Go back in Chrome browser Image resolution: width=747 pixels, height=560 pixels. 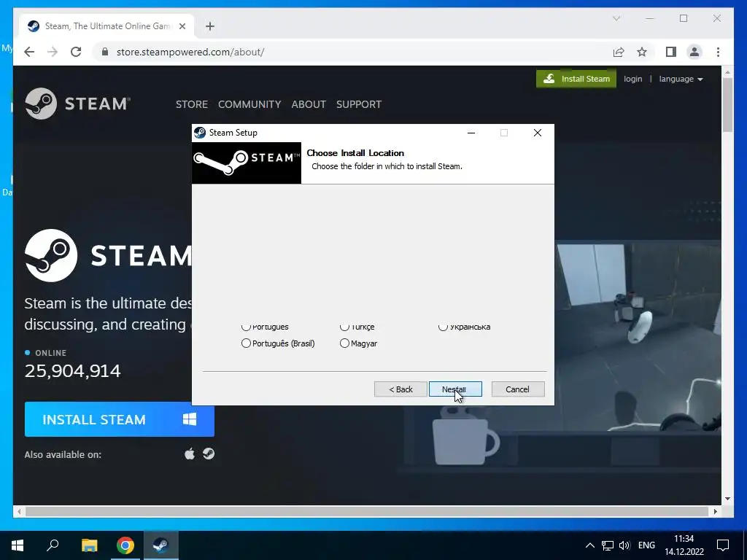[x=29, y=52]
